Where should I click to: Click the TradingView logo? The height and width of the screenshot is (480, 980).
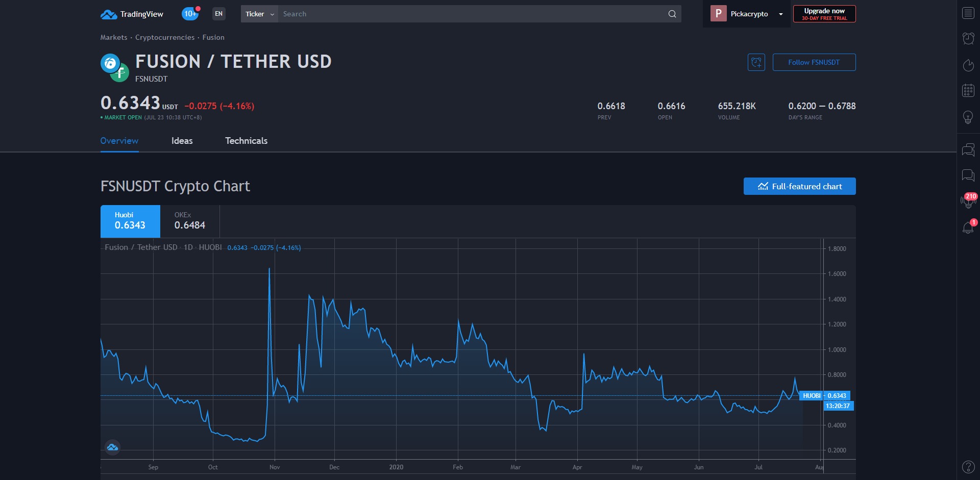pos(132,14)
